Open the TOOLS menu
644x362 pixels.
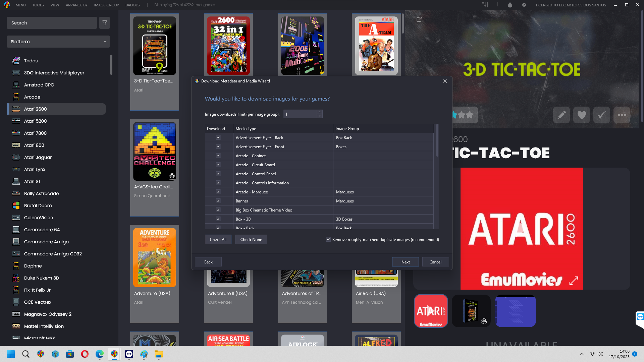[x=38, y=5]
